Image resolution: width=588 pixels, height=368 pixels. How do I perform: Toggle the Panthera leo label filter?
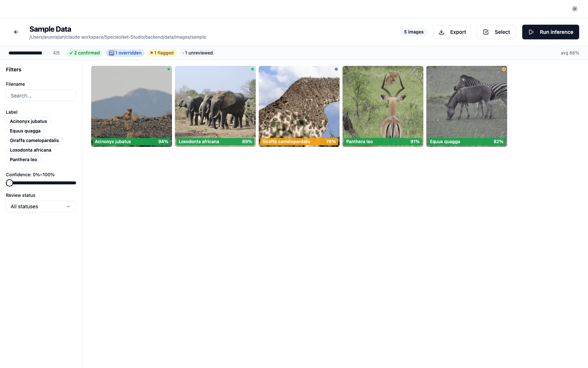(x=24, y=160)
